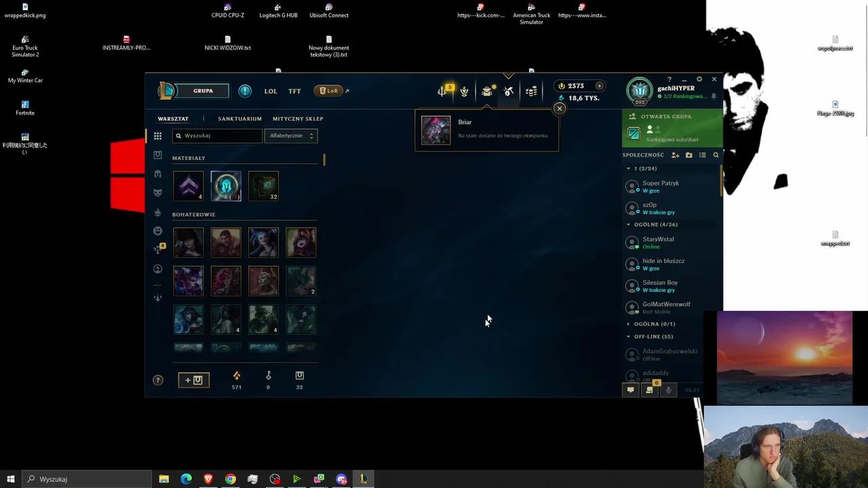
Task: Open the trident icon with badge 5
Action: [443, 91]
